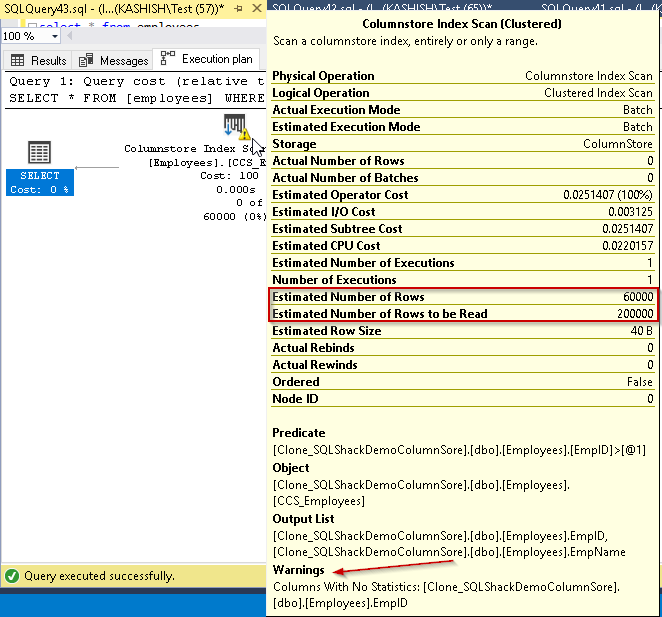
Task: Click the Estimated Subtree Cost row
Action: (462, 229)
